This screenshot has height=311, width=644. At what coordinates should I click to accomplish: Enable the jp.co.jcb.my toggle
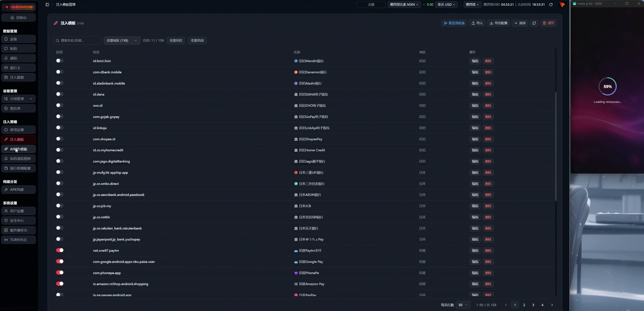60,206
